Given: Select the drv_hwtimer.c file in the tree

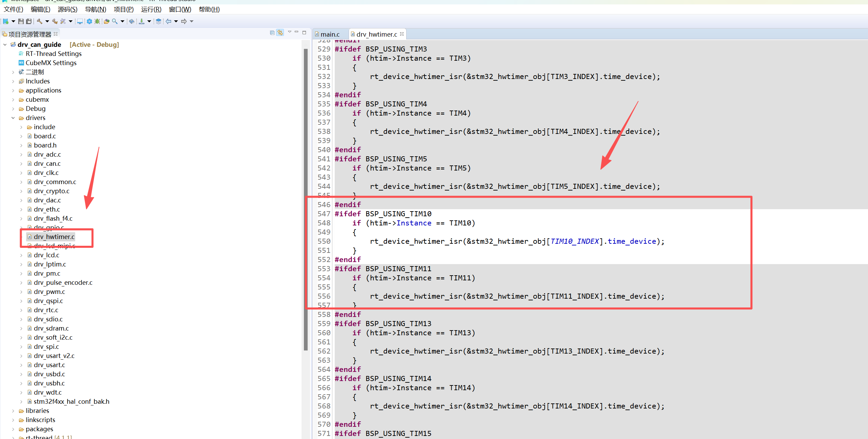Looking at the screenshot, I should click(54, 237).
